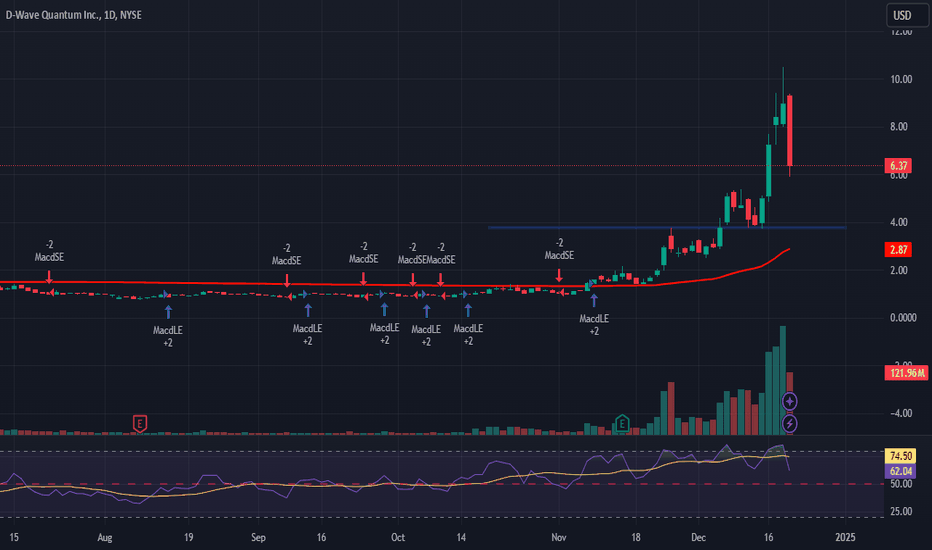Click the 6.37 current price label

[x=898, y=166]
